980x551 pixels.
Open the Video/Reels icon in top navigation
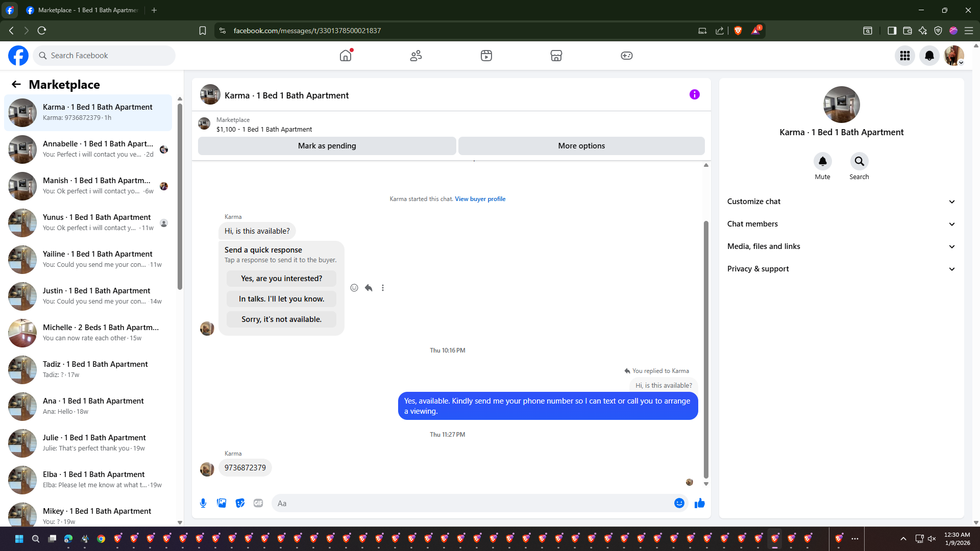click(x=486, y=56)
